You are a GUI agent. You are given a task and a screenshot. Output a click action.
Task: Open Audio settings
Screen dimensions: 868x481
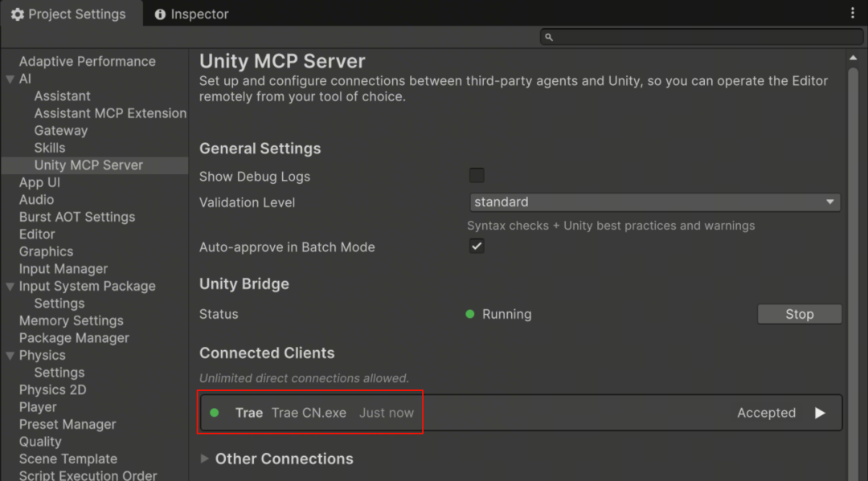36,200
